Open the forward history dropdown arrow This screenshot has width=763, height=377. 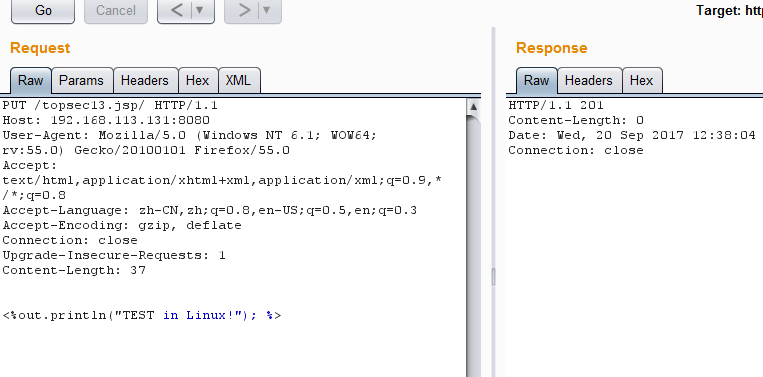266,11
